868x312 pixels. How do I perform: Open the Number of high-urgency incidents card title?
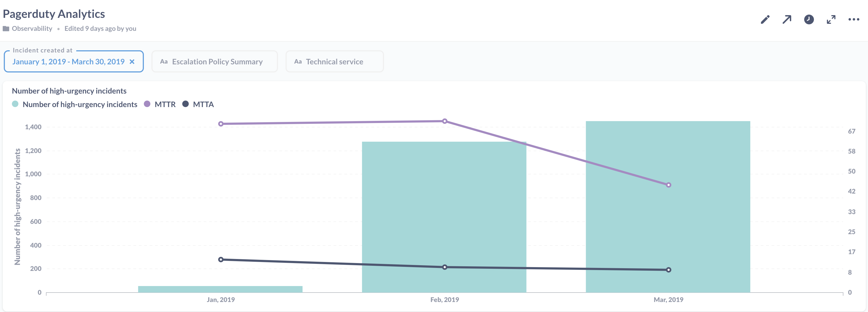(69, 91)
